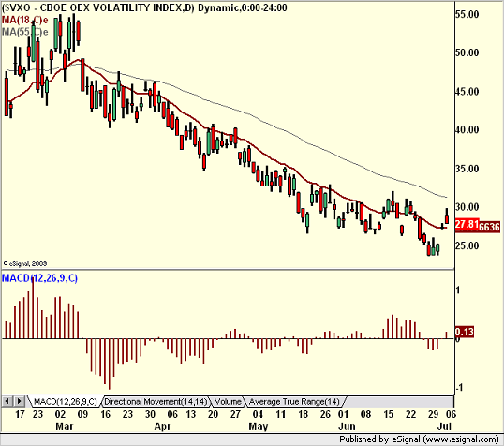Viewport: 504px width, 446px height.
Task: Click the 35.00 price axis label
Action: (x=467, y=169)
